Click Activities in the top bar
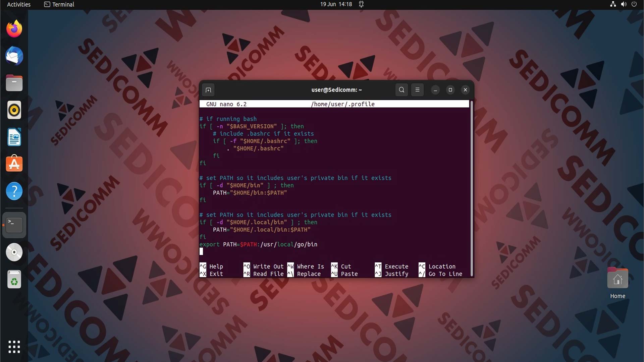The width and height of the screenshot is (644, 362). tap(19, 4)
